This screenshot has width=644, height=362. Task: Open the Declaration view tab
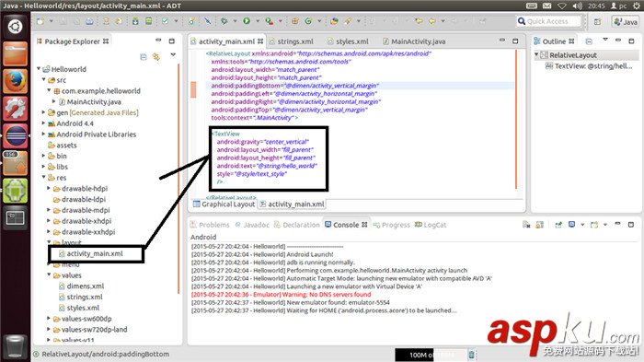pyautogui.click(x=297, y=225)
